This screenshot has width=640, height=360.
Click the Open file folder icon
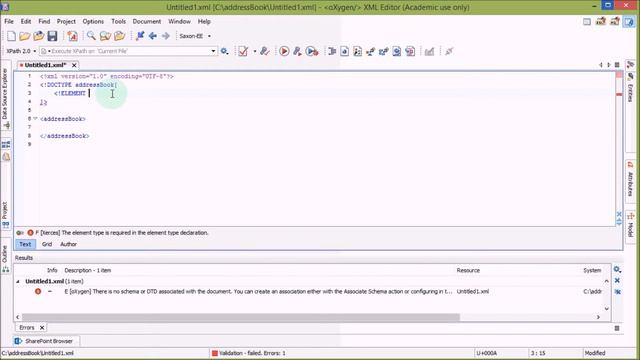[24, 36]
